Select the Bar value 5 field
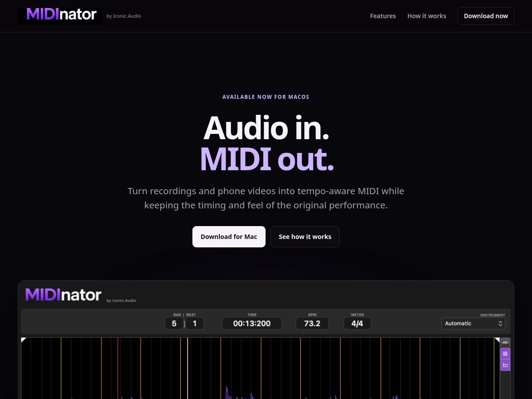The width and height of the screenshot is (532, 399). [x=174, y=324]
